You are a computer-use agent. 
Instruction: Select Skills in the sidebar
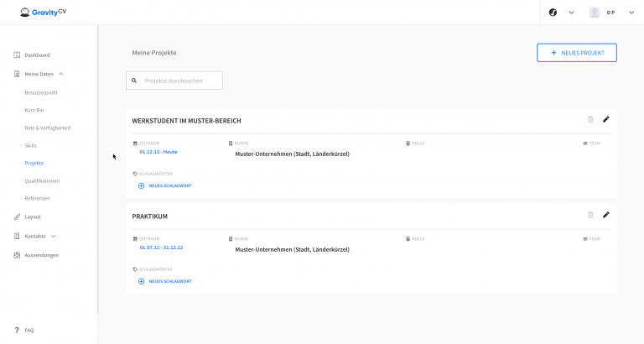[x=31, y=145]
